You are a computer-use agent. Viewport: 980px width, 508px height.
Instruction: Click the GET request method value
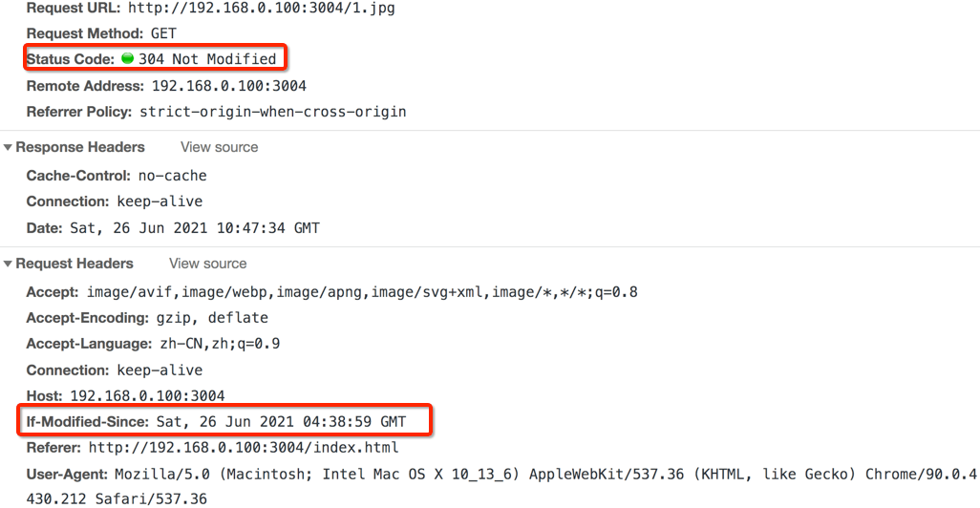163,34
